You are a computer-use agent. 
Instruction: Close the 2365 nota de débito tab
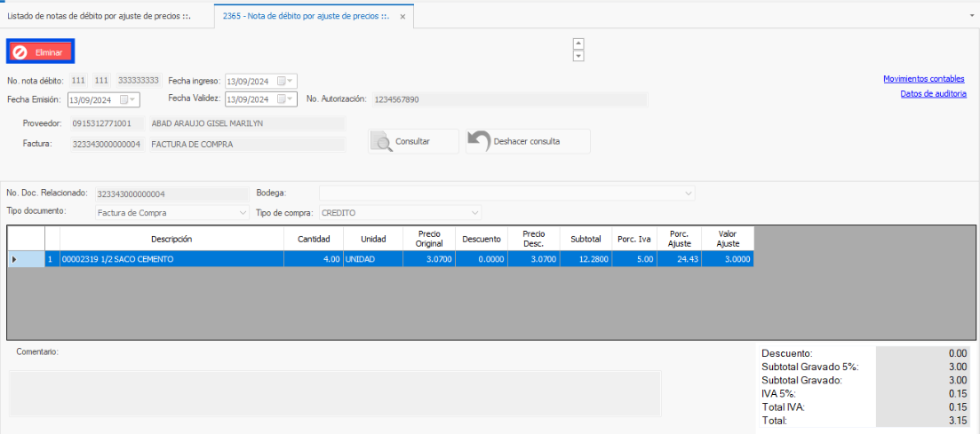tap(402, 17)
